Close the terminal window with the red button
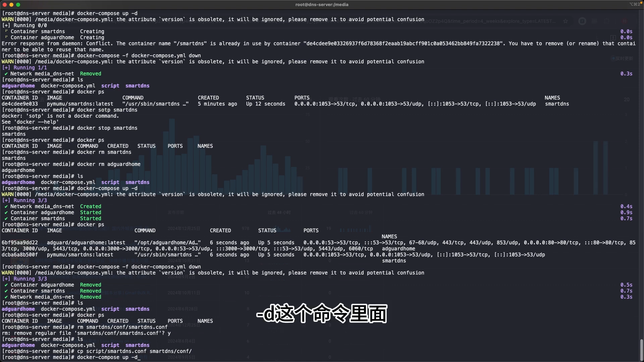Screen dimensions: 644x362 tap(4, 5)
